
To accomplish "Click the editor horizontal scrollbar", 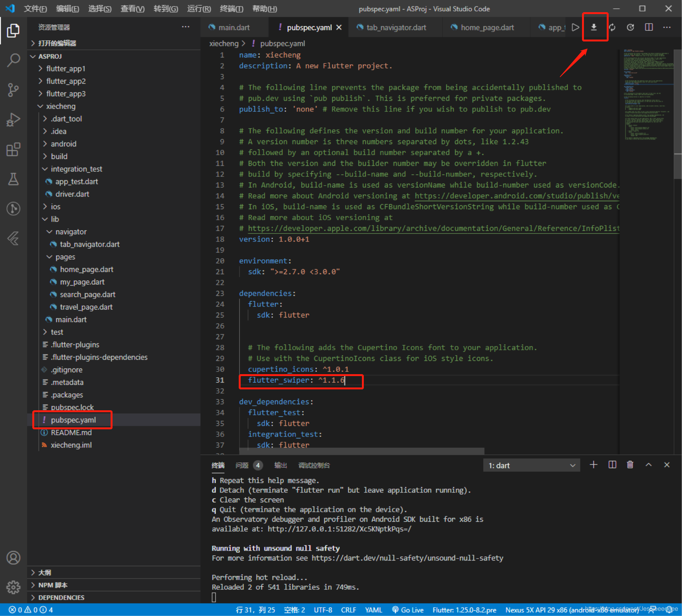I will pyautogui.click(x=362, y=451).
